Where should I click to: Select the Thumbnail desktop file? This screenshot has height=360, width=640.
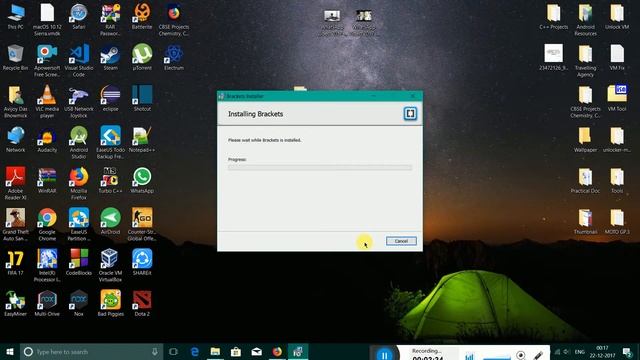[x=585, y=222]
